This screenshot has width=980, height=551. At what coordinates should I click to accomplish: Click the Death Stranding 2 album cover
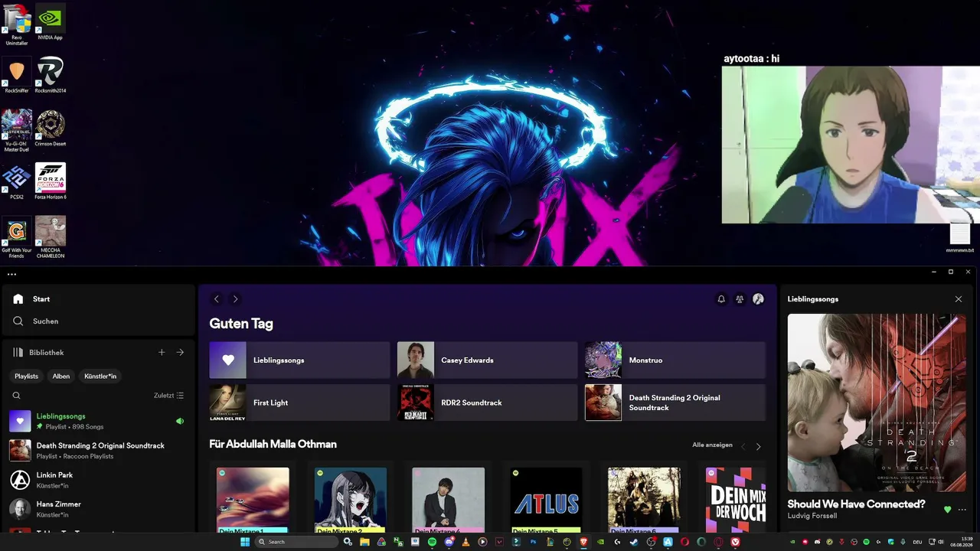tap(877, 403)
